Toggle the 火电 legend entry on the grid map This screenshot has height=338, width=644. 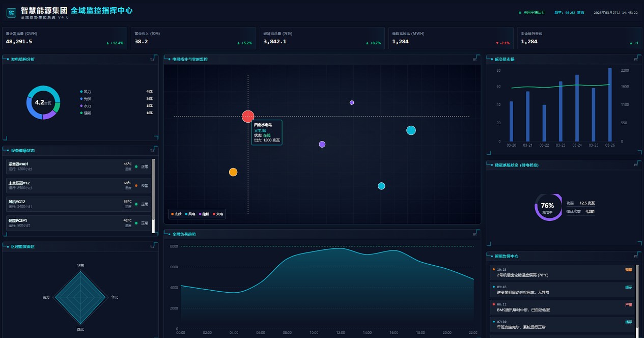(x=218, y=214)
